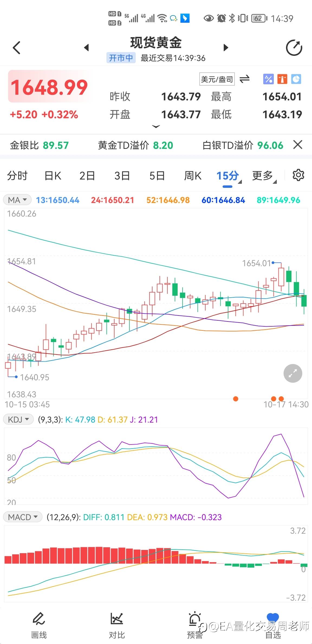This screenshot has height=644, width=312.
Task: Switch to 5日 chart tab
Action: click(157, 176)
